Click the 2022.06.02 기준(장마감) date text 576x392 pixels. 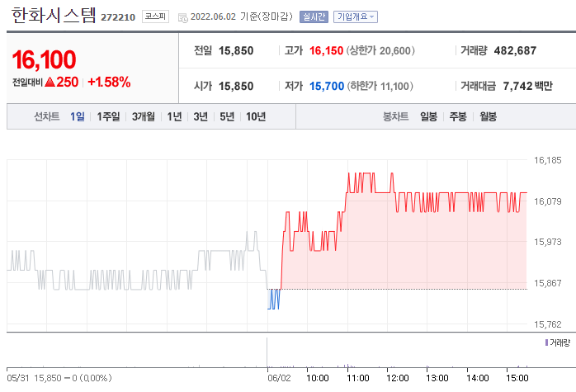point(241,17)
